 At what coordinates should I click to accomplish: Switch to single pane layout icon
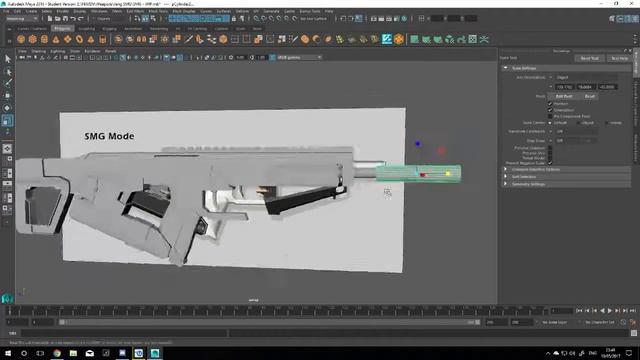[7, 149]
